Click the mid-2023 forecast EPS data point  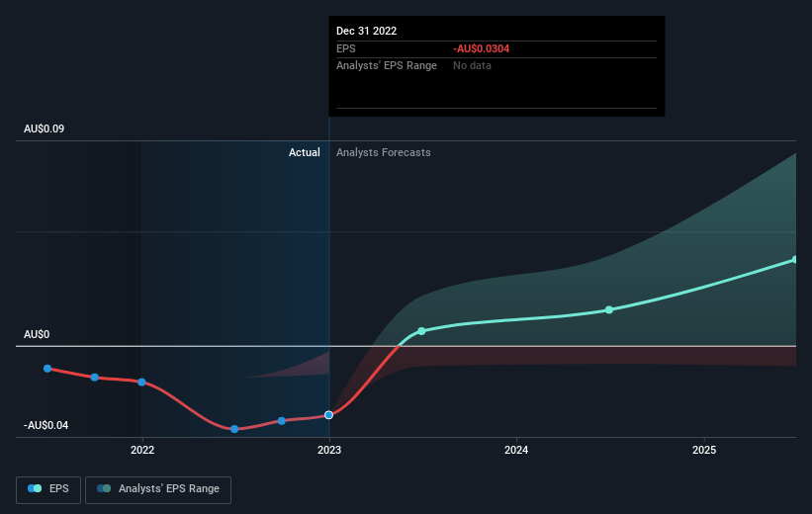pos(421,331)
